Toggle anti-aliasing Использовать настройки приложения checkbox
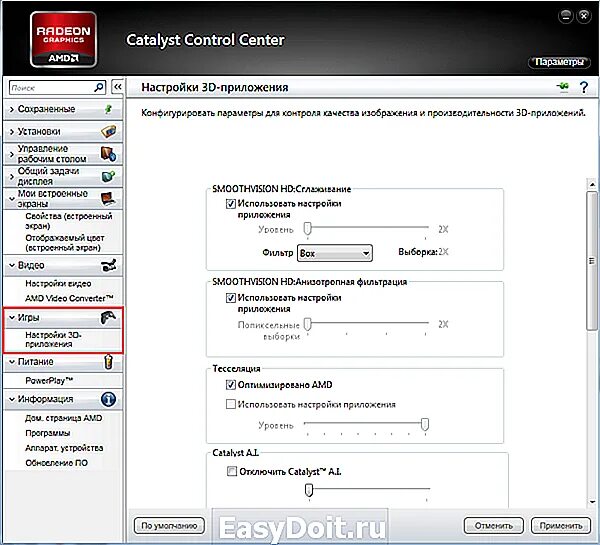Image resolution: width=600 pixels, height=545 pixels. 231,204
